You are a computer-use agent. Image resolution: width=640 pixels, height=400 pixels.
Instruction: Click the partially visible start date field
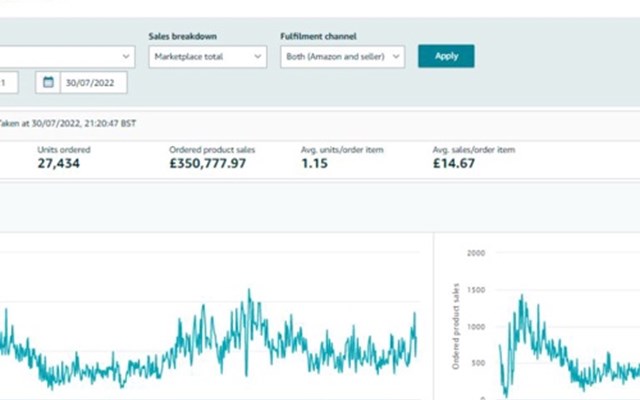(x=8, y=83)
